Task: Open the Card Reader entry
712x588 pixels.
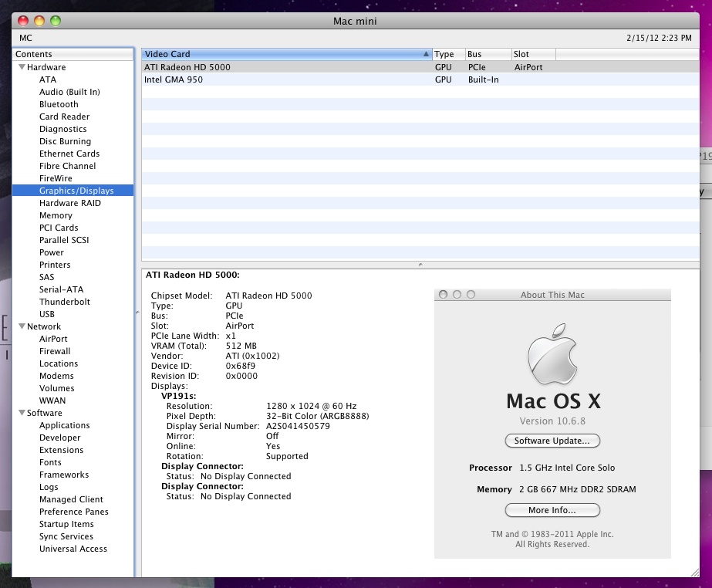Action: coord(65,117)
